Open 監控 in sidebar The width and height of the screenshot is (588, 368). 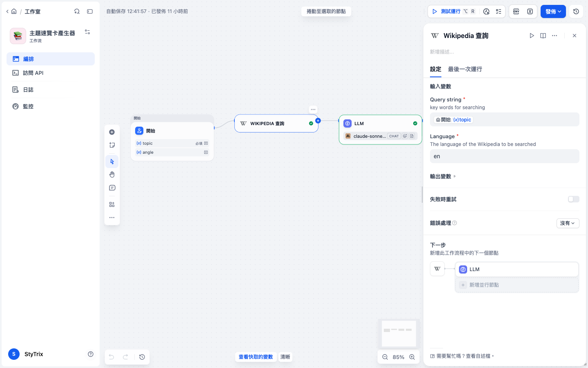pyautogui.click(x=51, y=106)
